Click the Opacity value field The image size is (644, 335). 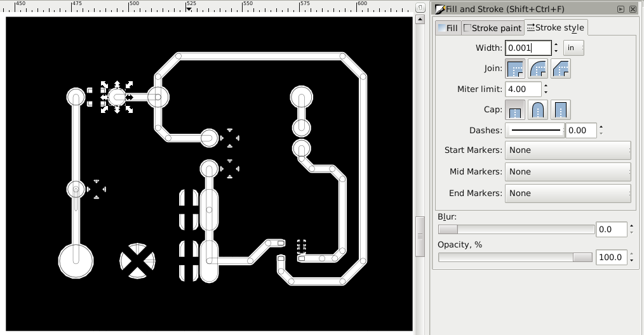click(612, 258)
